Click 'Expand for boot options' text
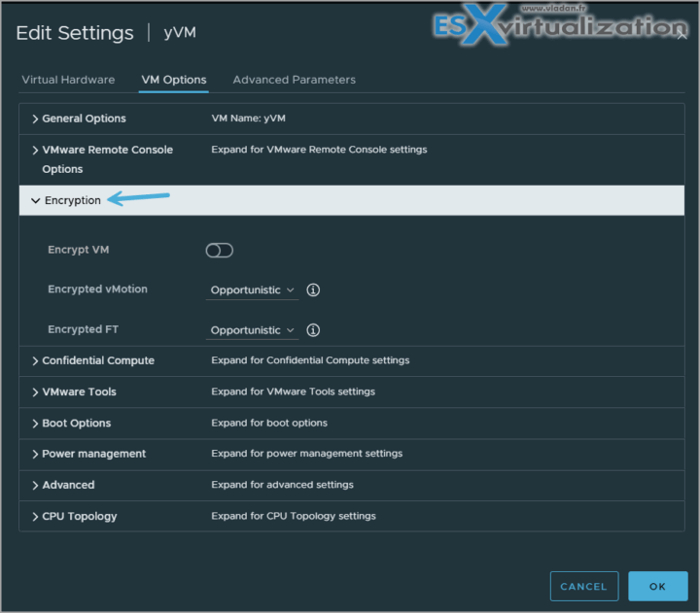 [269, 423]
